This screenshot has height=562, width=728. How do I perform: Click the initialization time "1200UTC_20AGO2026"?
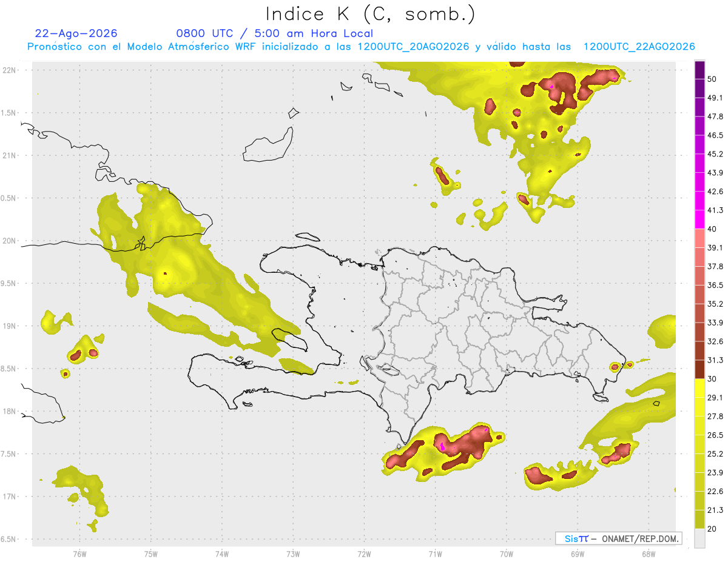coord(413,47)
